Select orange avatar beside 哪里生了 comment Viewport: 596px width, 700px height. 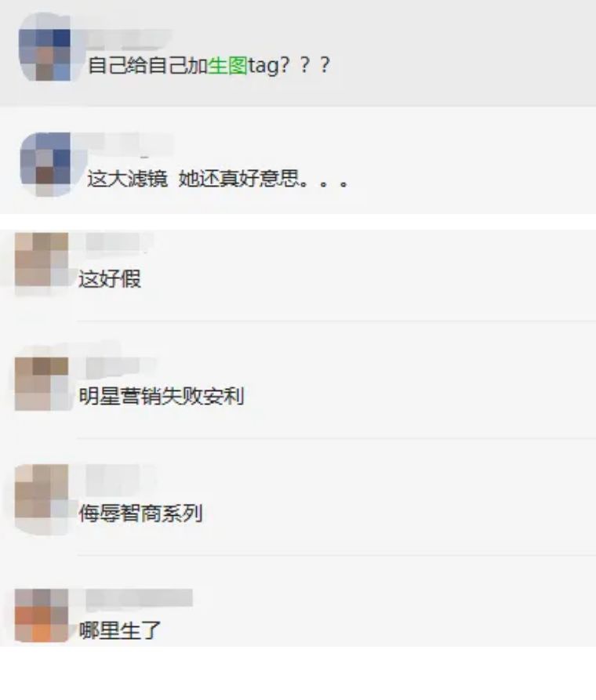[x=42, y=615]
